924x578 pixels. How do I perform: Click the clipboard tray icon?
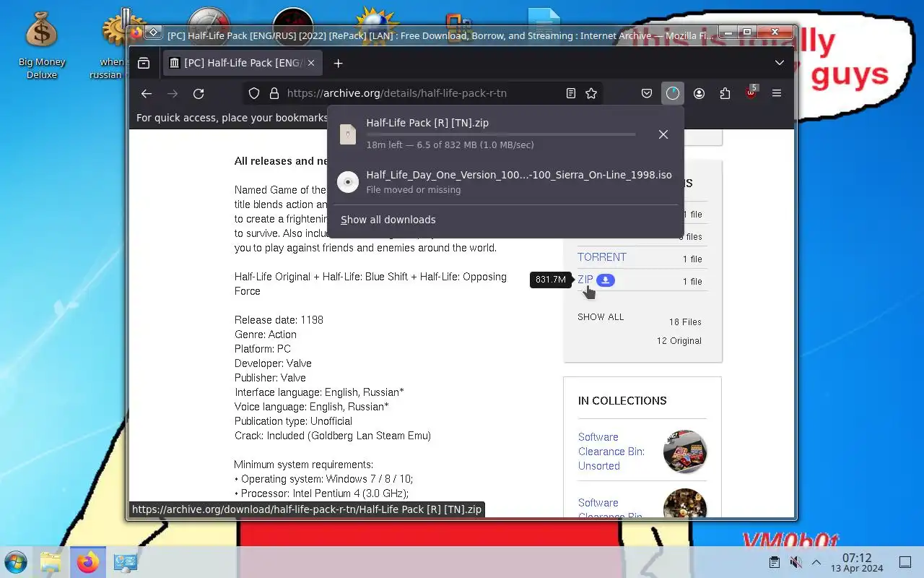(774, 562)
